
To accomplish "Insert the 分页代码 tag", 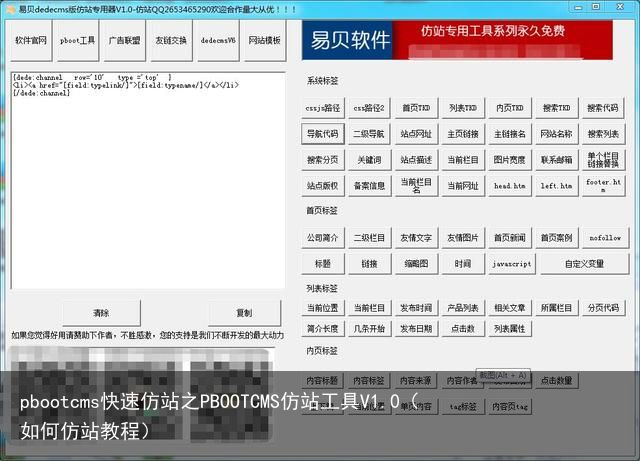I will coord(603,308).
